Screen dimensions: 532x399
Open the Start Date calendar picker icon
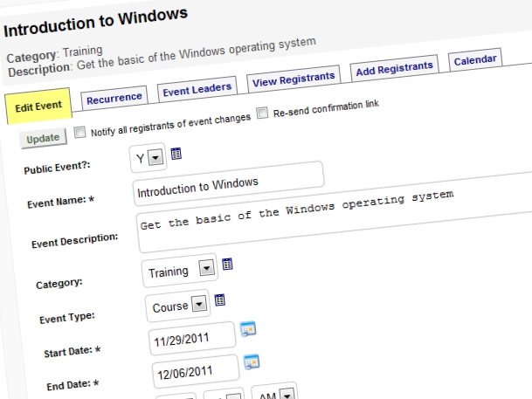(x=248, y=329)
